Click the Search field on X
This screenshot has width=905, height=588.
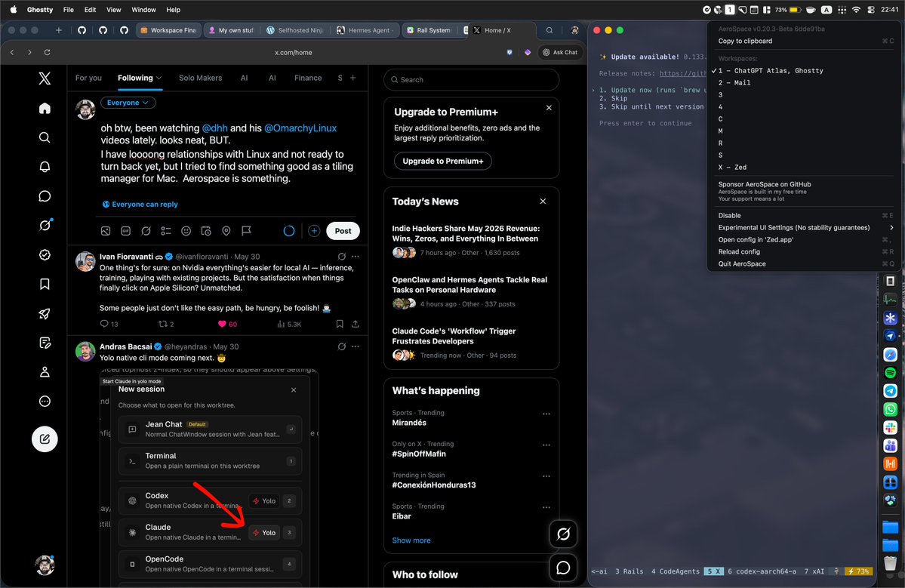[x=471, y=79]
